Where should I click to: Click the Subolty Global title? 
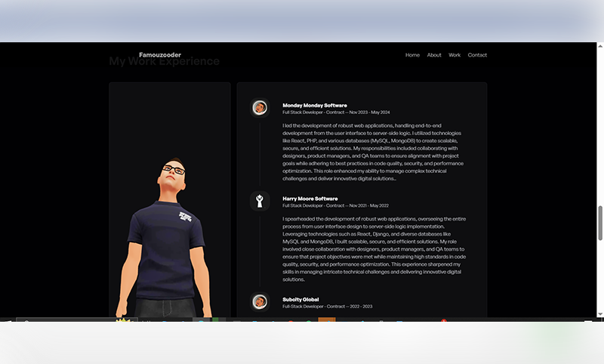pyautogui.click(x=300, y=299)
